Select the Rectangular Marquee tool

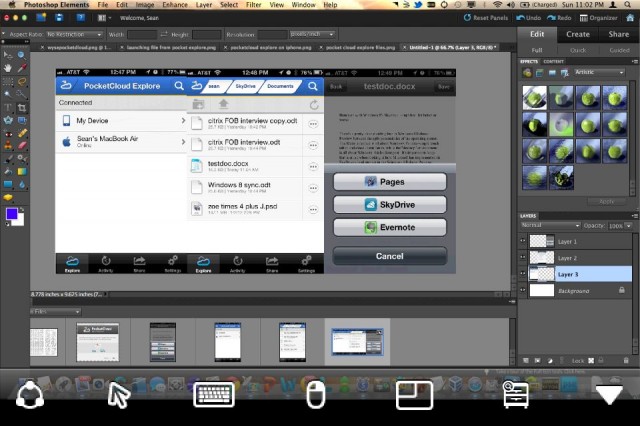[x=8, y=82]
